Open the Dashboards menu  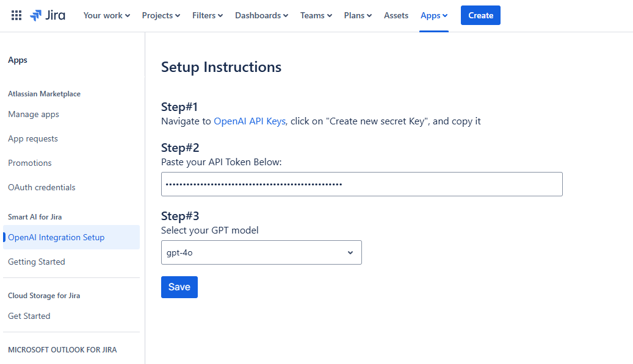pos(261,15)
